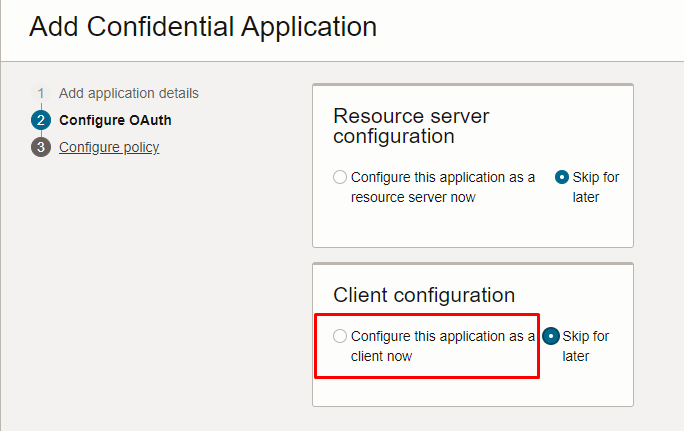The width and height of the screenshot is (684, 431).
Task: Click the step 2 number circle
Action: point(41,120)
